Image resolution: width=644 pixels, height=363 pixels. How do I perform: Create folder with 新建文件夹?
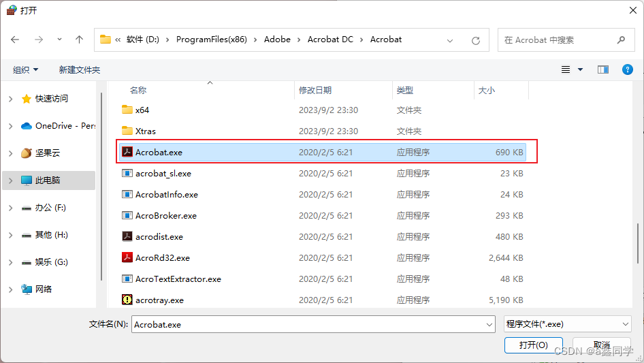79,70
